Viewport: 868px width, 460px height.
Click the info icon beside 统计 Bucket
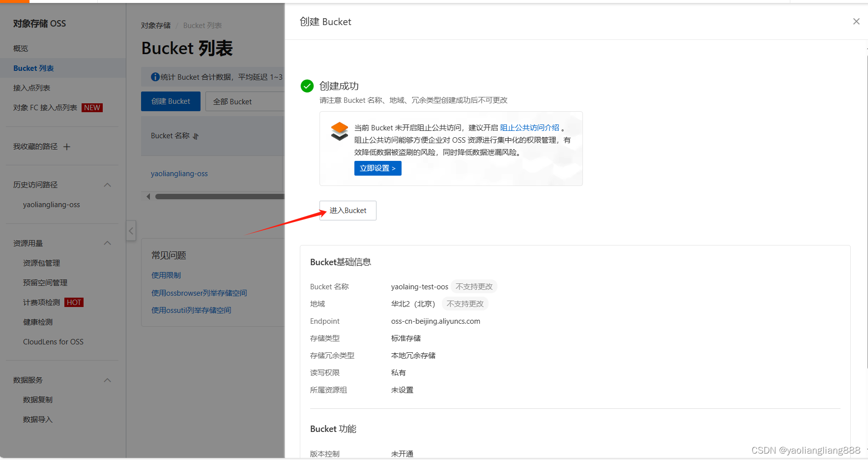point(155,77)
